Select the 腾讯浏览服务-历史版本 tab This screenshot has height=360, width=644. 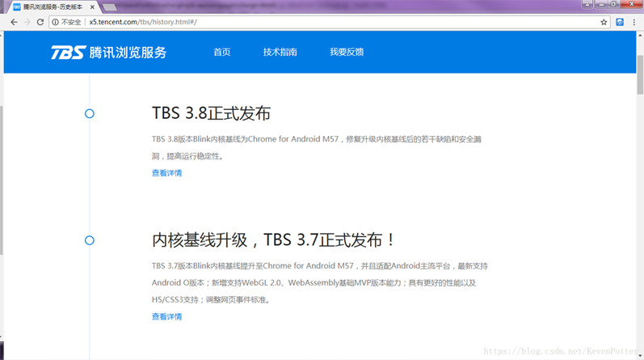(53, 7)
